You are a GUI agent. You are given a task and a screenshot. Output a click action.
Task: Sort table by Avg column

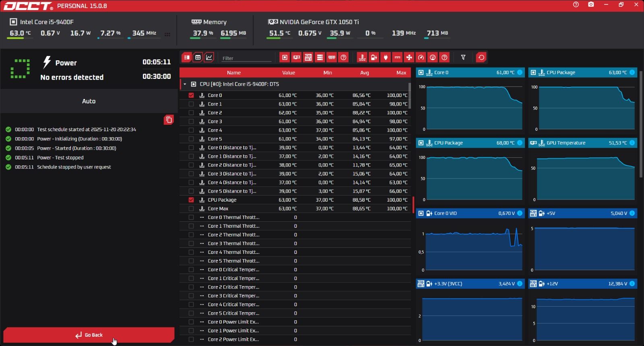click(365, 73)
